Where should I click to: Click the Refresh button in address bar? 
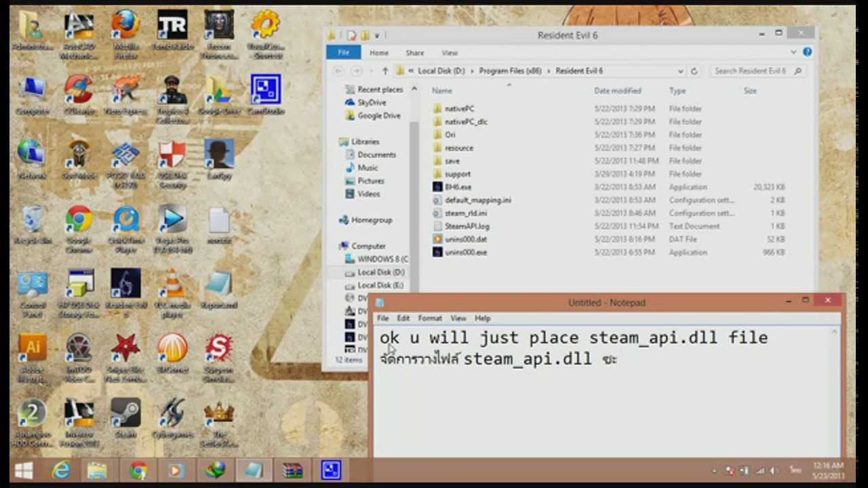pyautogui.click(x=694, y=70)
